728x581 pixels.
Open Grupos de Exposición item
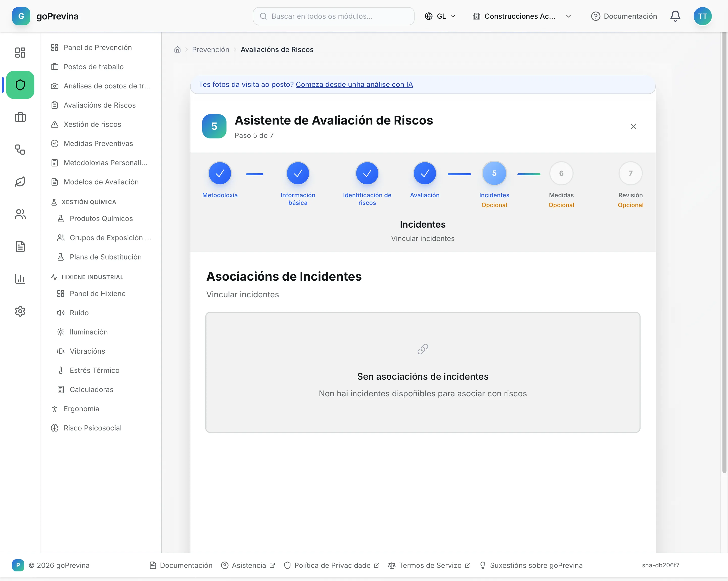pyautogui.click(x=104, y=238)
